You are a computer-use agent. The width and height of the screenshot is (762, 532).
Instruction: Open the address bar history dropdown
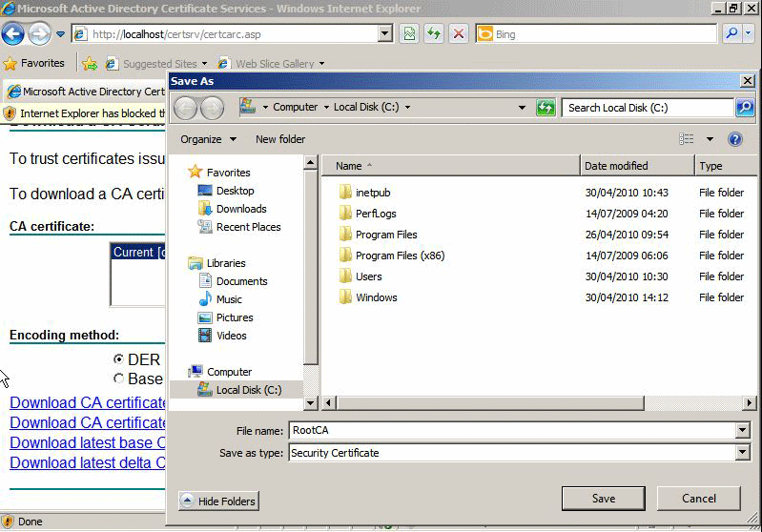click(x=385, y=34)
